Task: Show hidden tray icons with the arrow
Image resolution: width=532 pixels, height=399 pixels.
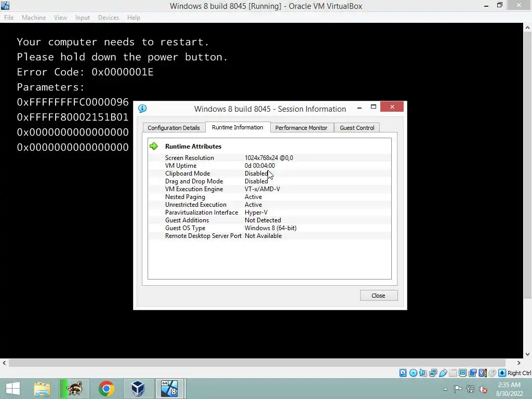Action: point(445,389)
